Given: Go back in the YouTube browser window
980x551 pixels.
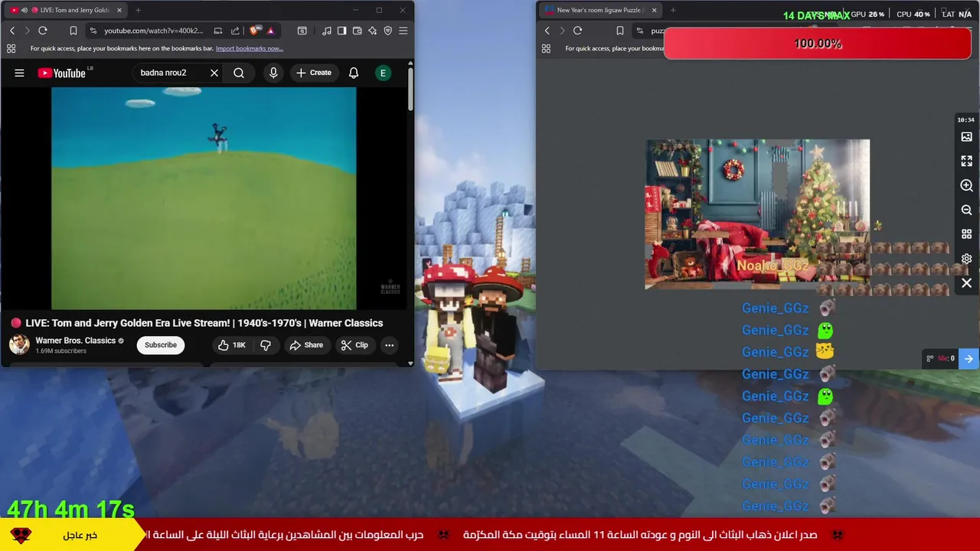Looking at the screenshot, I should pyautogui.click(x=12, y=31).
